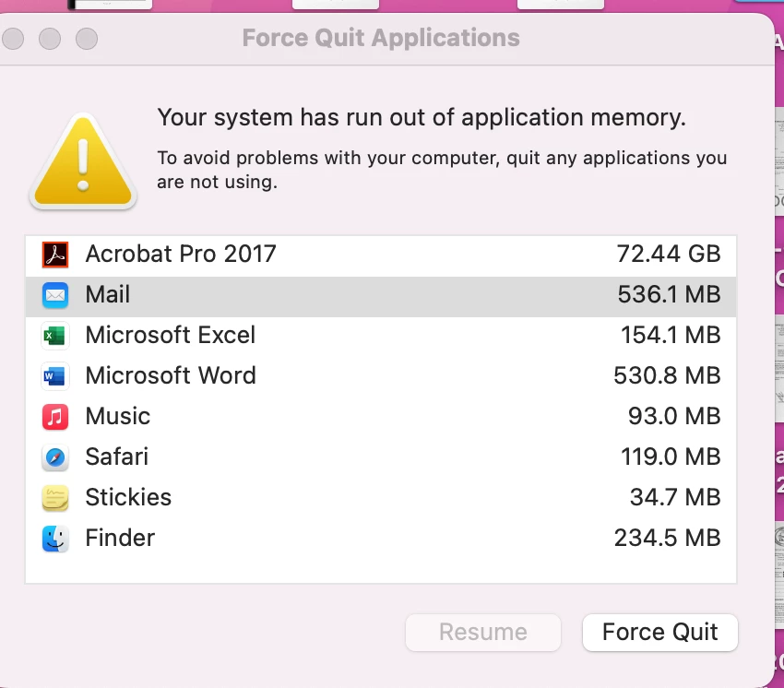Select the Microsoft Excel row label
This screenshot has height=688, width=784.
171,336
